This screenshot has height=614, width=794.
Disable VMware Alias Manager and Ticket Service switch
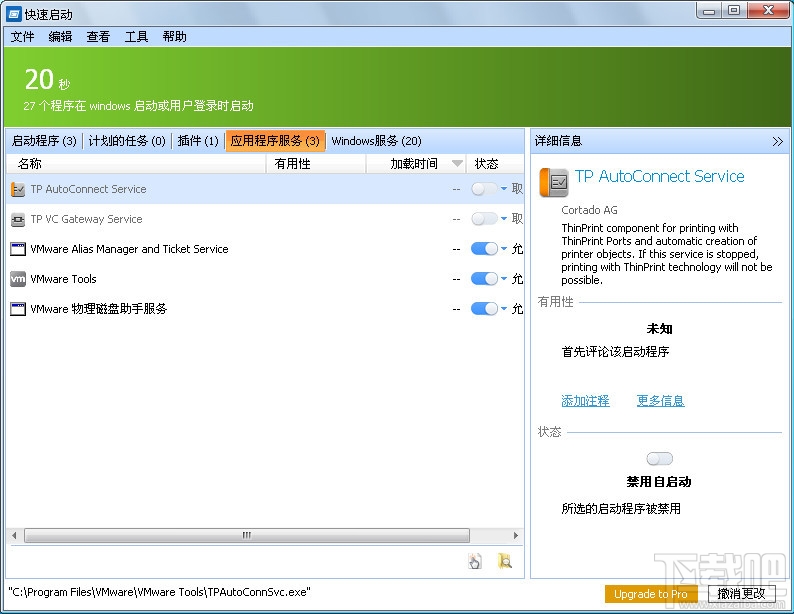[484, 249]
